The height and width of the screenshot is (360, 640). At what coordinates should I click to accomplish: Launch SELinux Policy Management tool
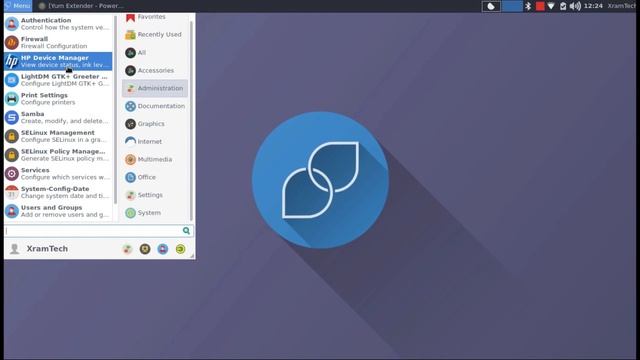tap(58, 155)
